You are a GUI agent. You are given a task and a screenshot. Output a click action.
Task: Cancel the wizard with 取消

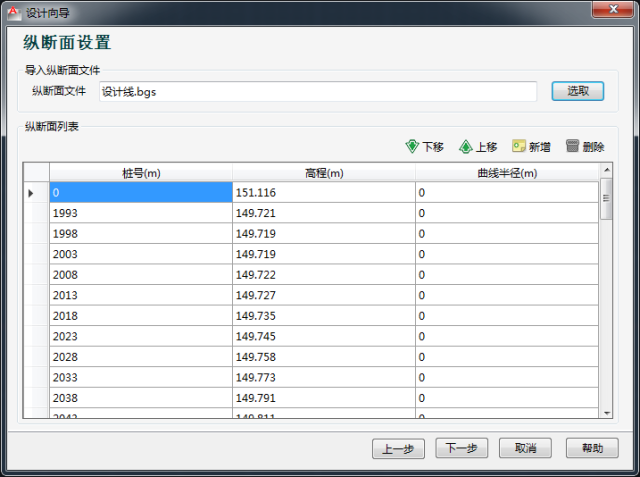[526, 448]
